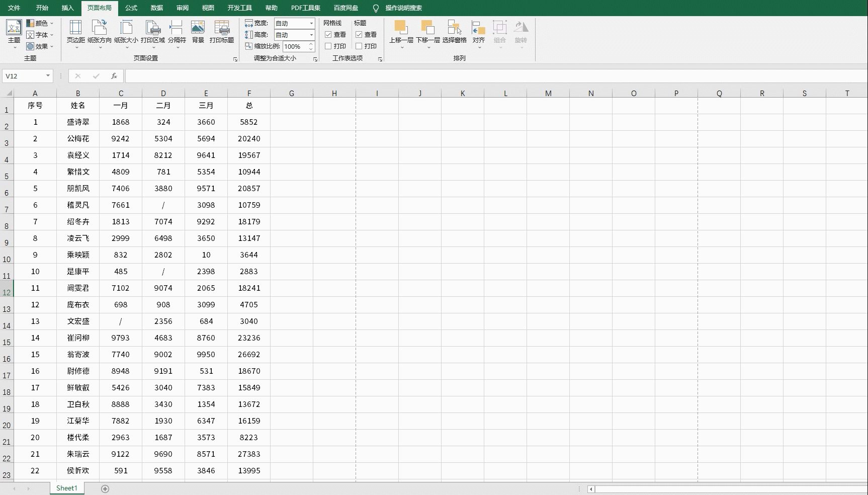The image size is (868, 495).
Task: Click the 打印标题 print titles icon
Action: point(222,28)
